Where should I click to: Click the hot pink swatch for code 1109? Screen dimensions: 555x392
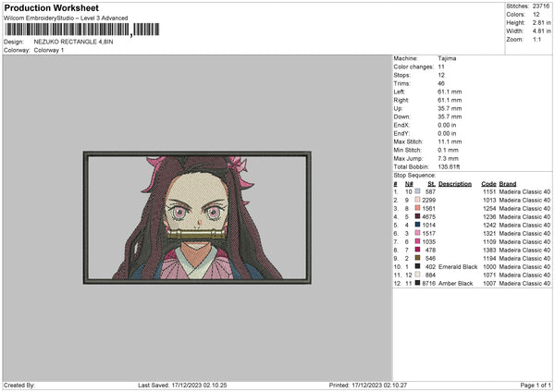[x=418, y=241]
